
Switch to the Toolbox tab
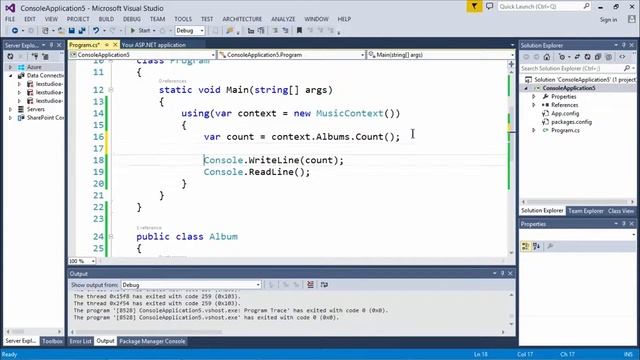click(x=52, y=341)
